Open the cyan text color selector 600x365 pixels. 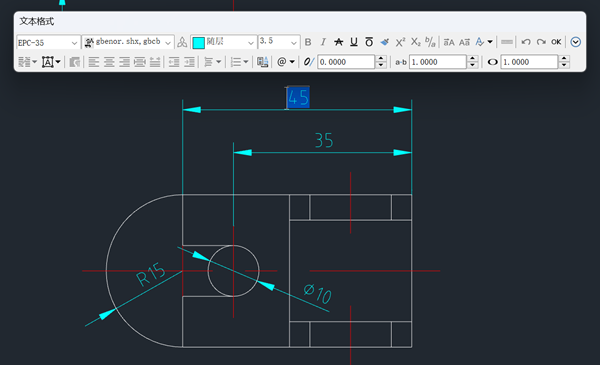(223, 42)
